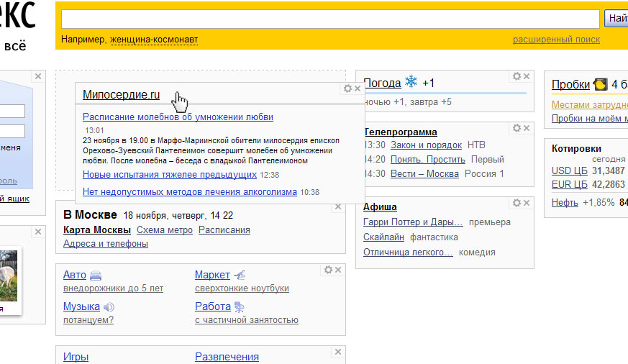Screen dimensions: 628x364
Task: Click the Найти search button
Action: (x=616, y=19)
